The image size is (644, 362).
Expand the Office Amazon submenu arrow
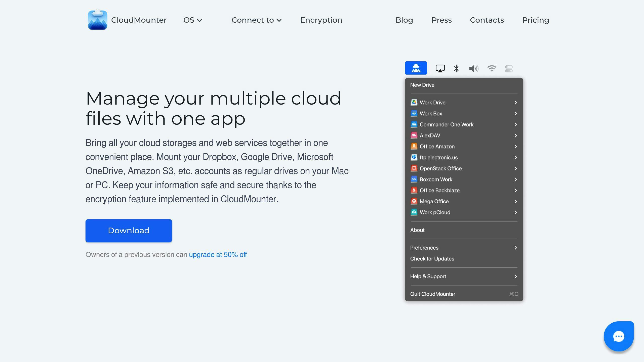pyautogui.click(x=515, y=147)
